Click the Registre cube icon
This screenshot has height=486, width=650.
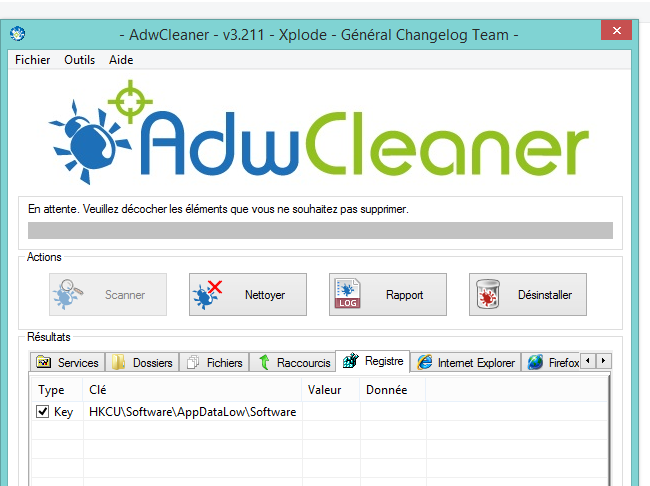(x=350, y=360)
